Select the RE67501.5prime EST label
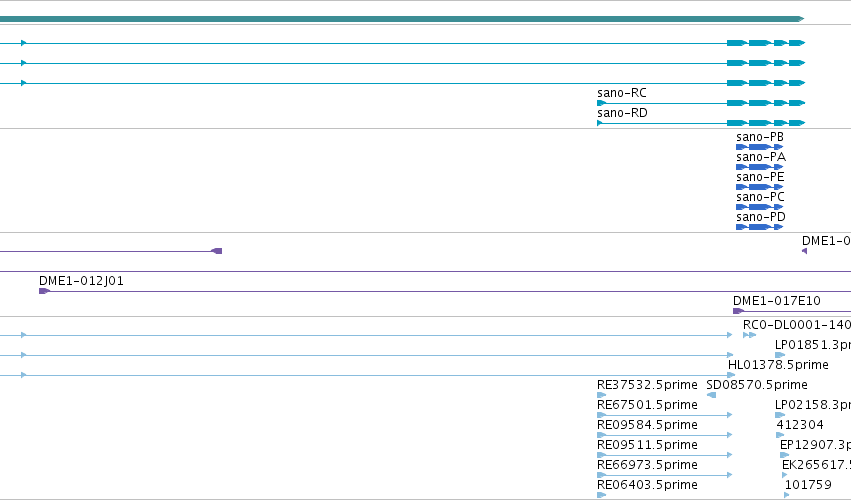Image resolution: width=851 pixels, height=500 pixels. click(x=647, y=405)
